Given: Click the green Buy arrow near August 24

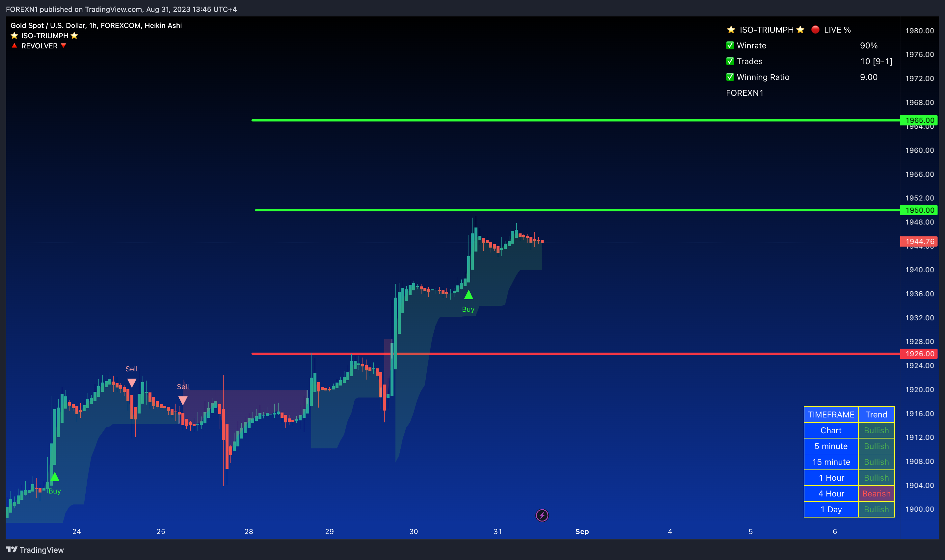Looking at the screenshot, I should [55, 477].
